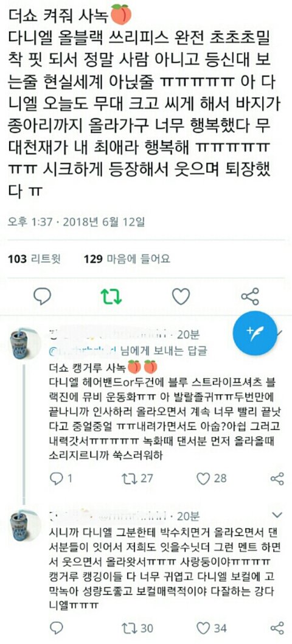Undo the green retweet on main tweet
The height and width of the screenshot is (644, 292).
click(112, 296)
